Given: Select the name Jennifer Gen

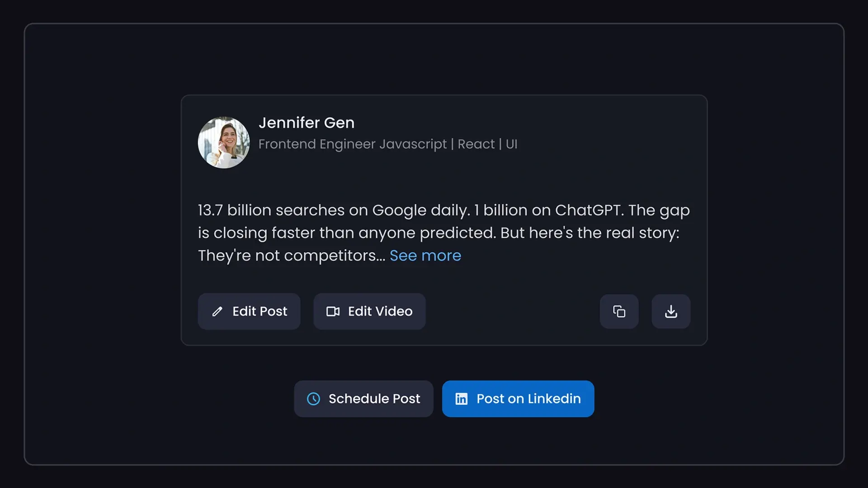Looking at the screenshot, I should pos(307,122).
